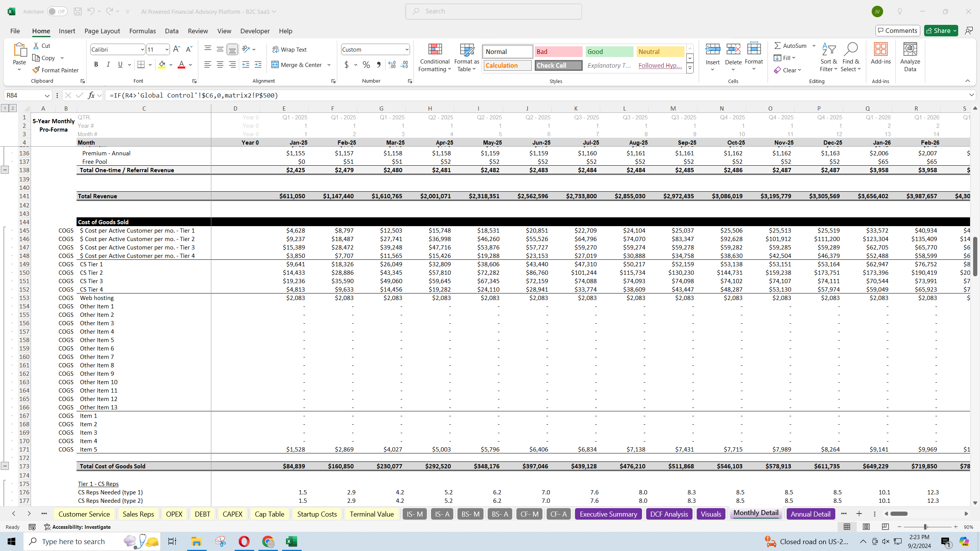The width and height of the screenshot is (980, 551).
Task: Click the Search box in title bar
Action: coord(493,11)
